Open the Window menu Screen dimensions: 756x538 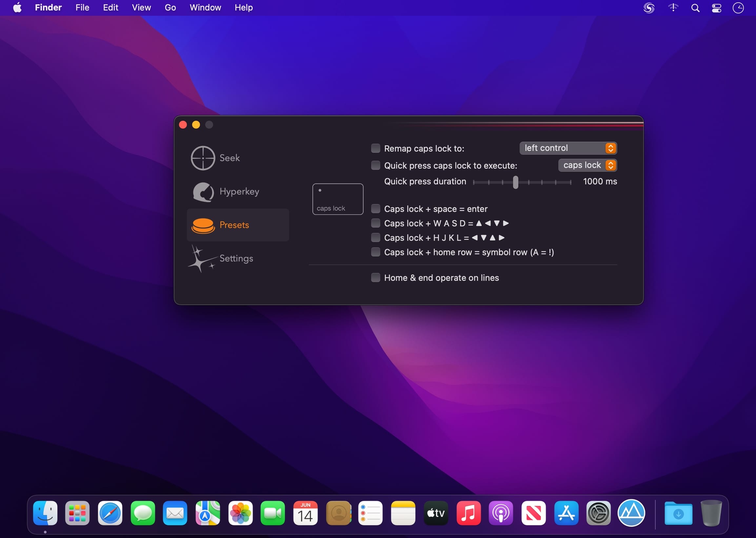205,8
